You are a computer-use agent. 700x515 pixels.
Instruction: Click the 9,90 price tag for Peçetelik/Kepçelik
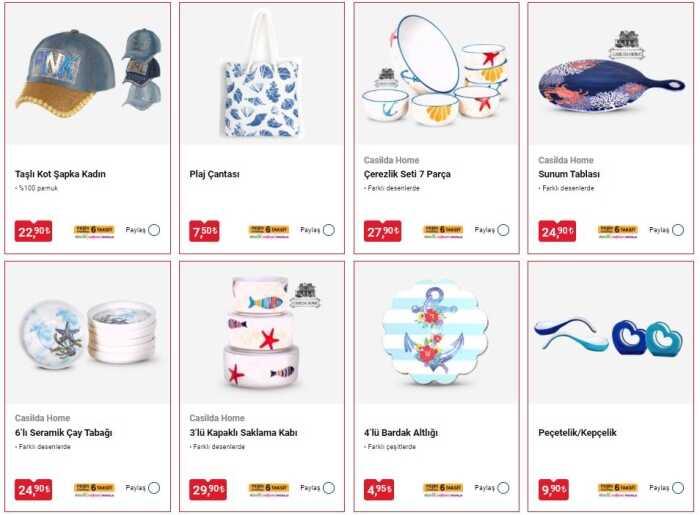click(554, 490)
